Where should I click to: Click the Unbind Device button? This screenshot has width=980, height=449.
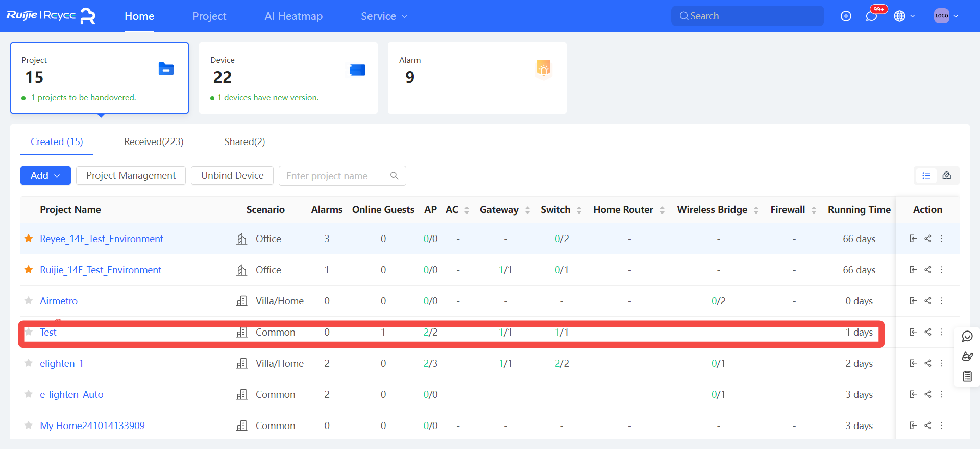tap(232, 176)
